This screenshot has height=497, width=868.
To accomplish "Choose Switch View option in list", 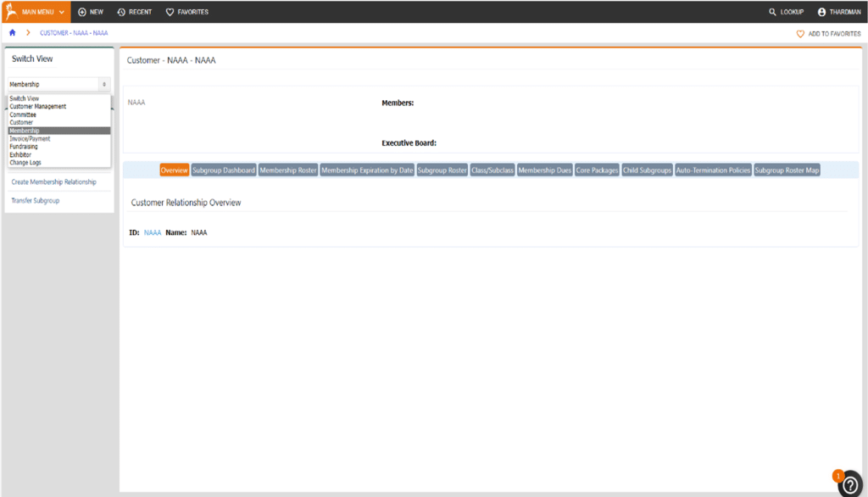I will 58,98.
